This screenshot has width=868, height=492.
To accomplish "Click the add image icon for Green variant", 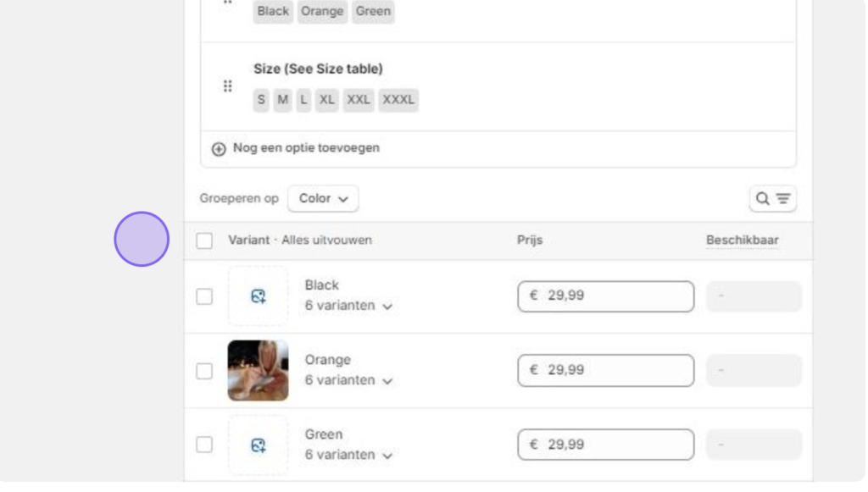I will (x=258, y=445).
